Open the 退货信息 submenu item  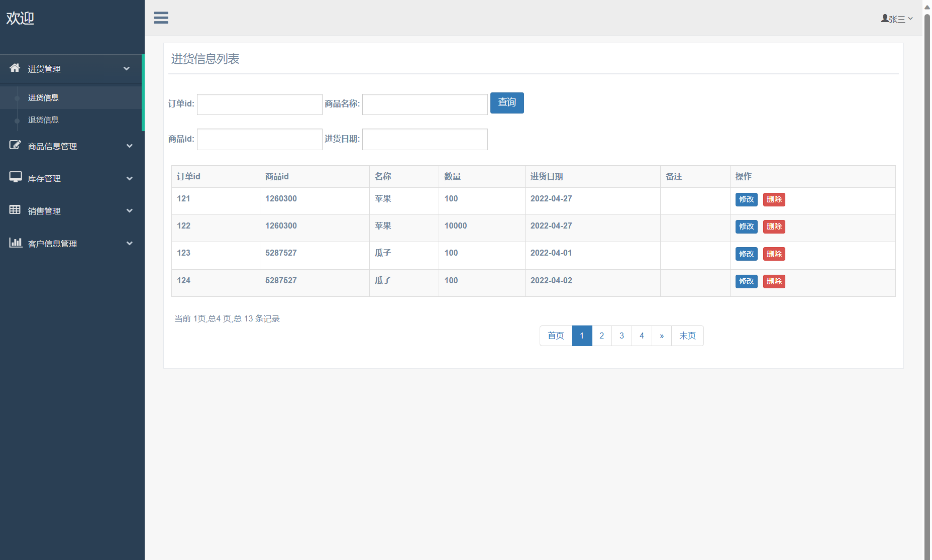click(43, 120)
